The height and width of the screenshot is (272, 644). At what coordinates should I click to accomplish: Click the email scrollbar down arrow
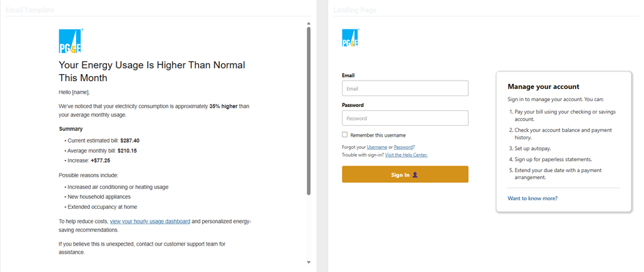pyautogui.click(x=308, y=262)
